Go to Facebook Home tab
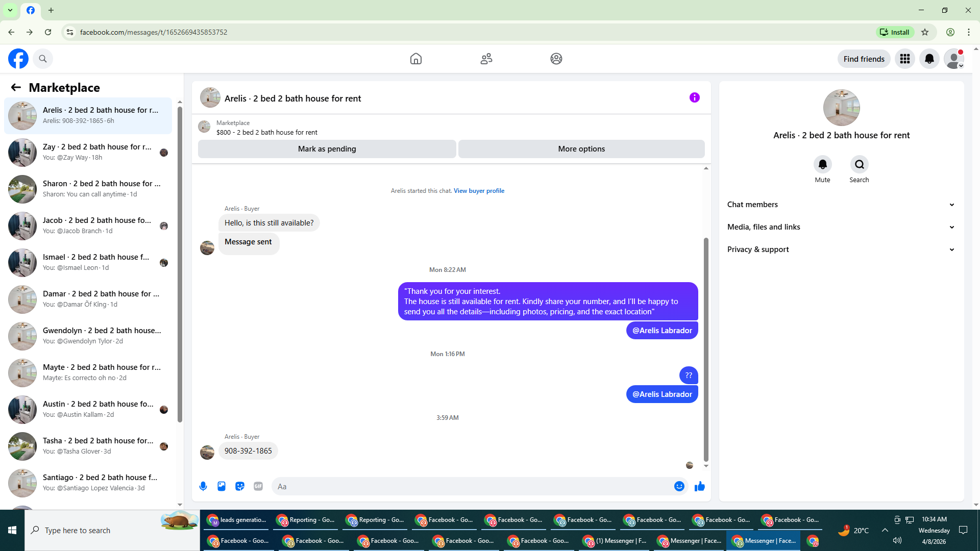The width and height of the screenshot is (980, 551). point(416,59)
